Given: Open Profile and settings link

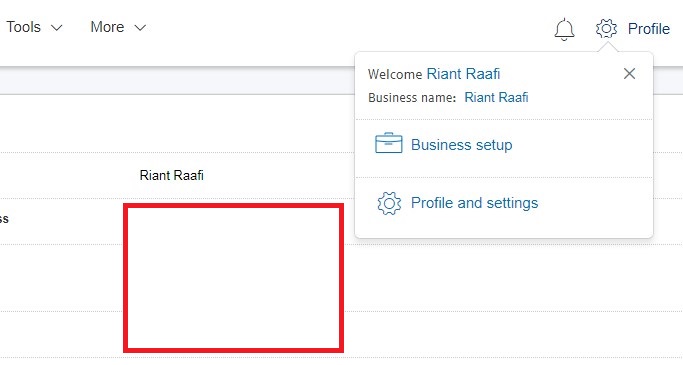Looking at the screenshot, I should click(x=474, y=203).
